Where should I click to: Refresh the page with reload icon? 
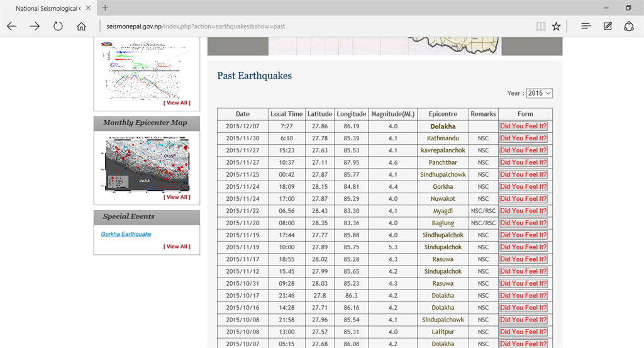coord(58,26)
